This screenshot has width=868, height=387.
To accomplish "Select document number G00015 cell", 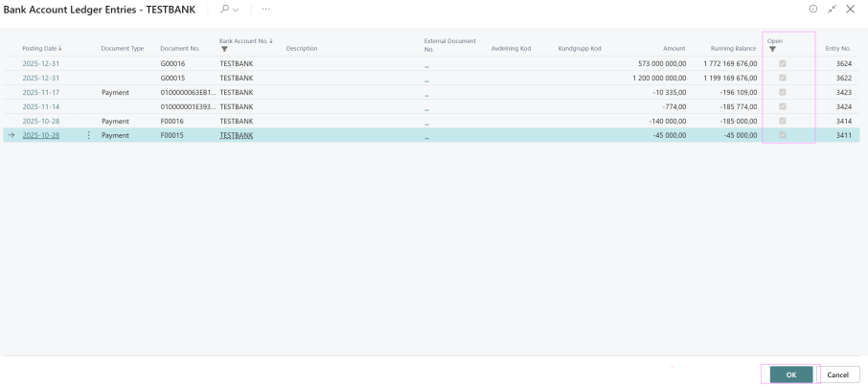I will click(x=172, y=78).
